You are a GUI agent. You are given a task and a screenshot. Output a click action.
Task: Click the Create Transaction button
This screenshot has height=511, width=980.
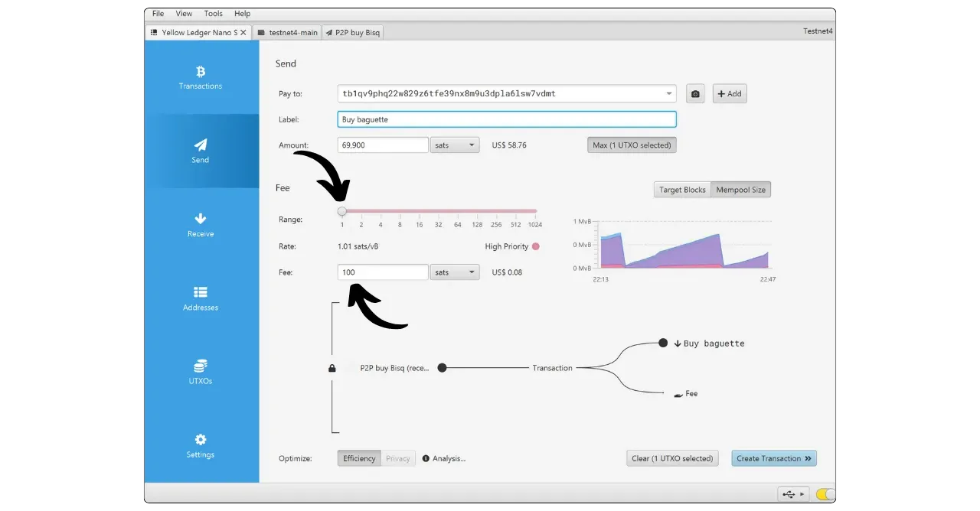(x=773, y=459)
